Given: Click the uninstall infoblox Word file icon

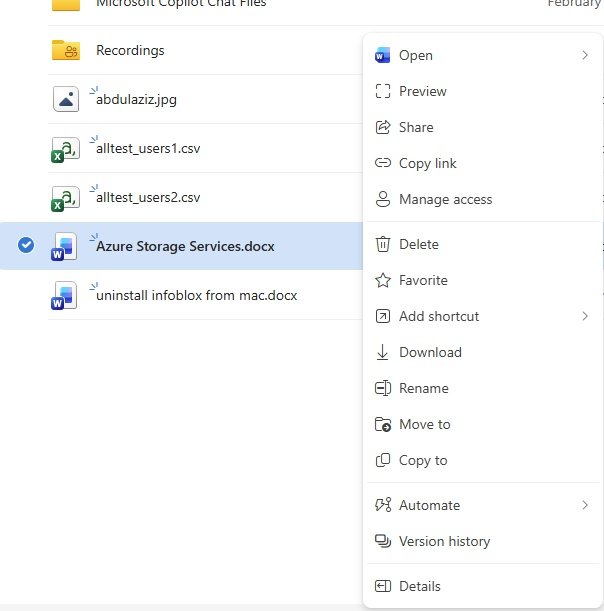Looking at the screenshot, I should [64, 295].
